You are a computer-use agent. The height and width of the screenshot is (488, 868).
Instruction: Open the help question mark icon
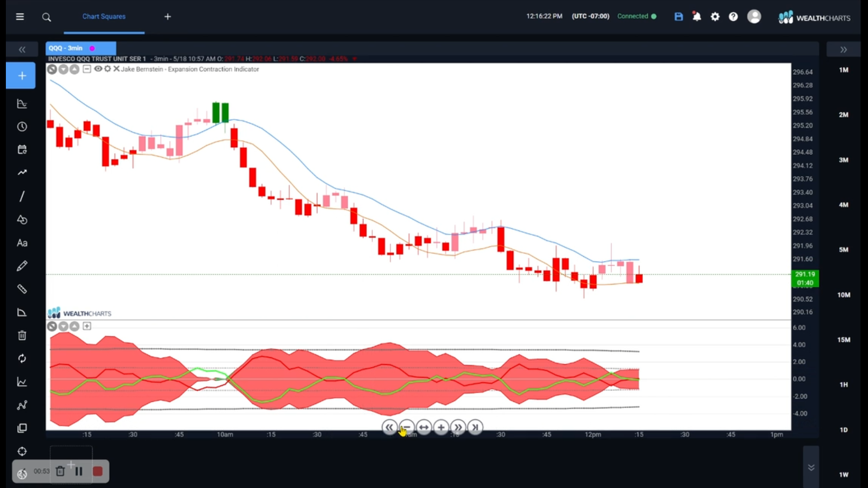click(733, 17)
